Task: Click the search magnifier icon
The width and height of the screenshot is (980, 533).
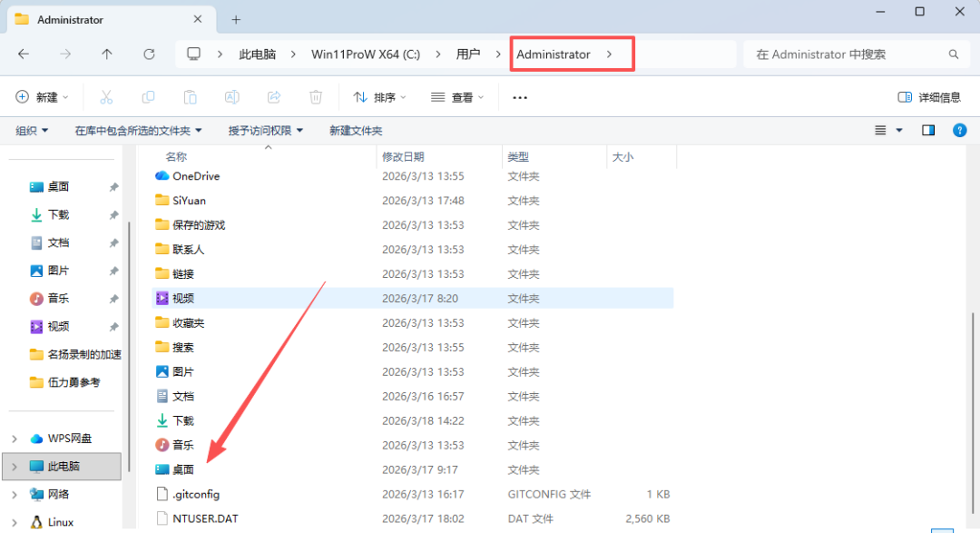Action: click(953, 54)
